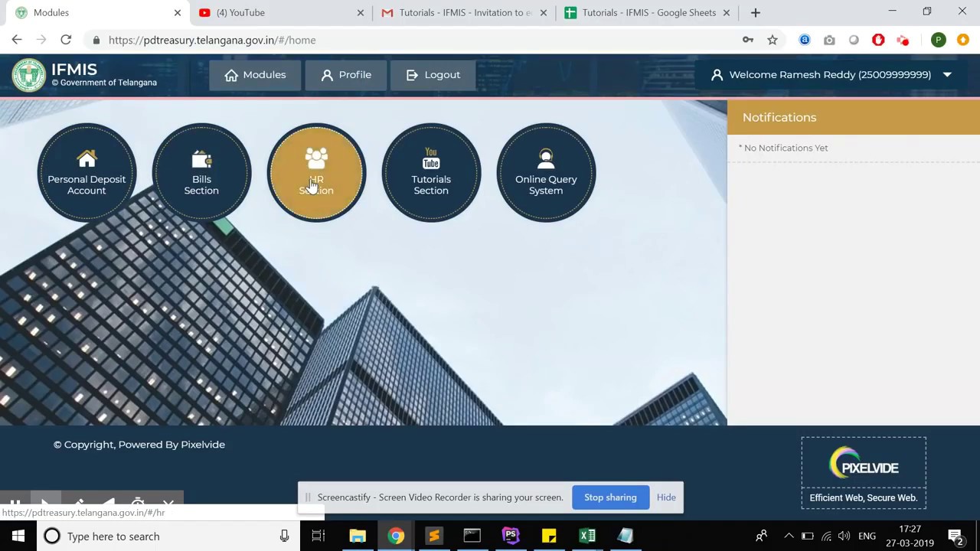Open the Action Center notifications icon
The width and height of the screenshot is (980, 551).
coord(955,536)
